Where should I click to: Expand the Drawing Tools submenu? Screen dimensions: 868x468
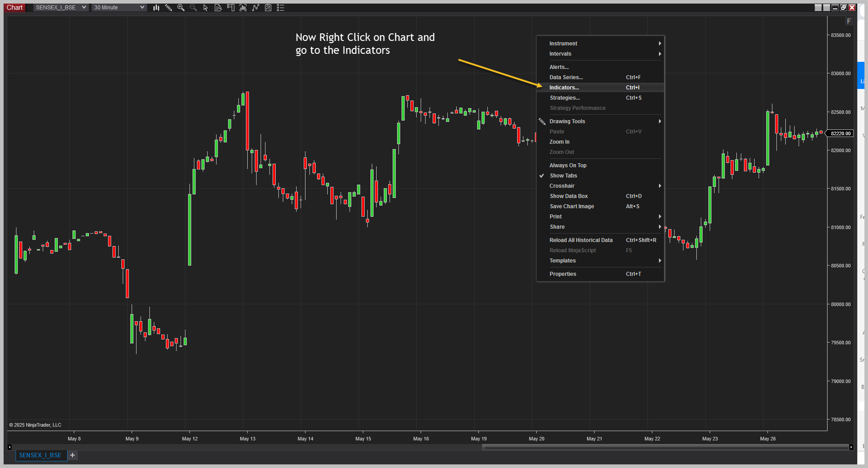[x=567, y=121]
